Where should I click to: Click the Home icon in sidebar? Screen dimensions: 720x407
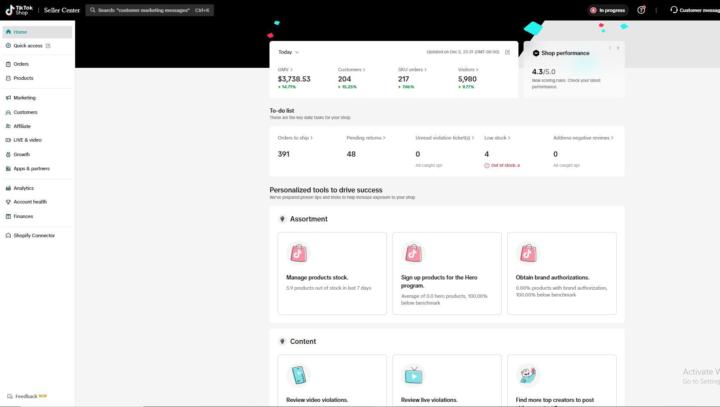[8, 32]
